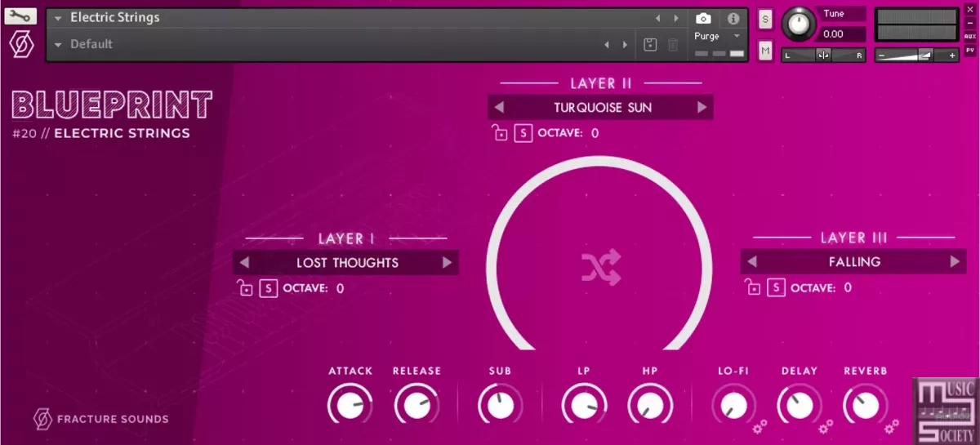Click the output volume slider
Viewport: 980px width, 445px height.
pos(915,56)
